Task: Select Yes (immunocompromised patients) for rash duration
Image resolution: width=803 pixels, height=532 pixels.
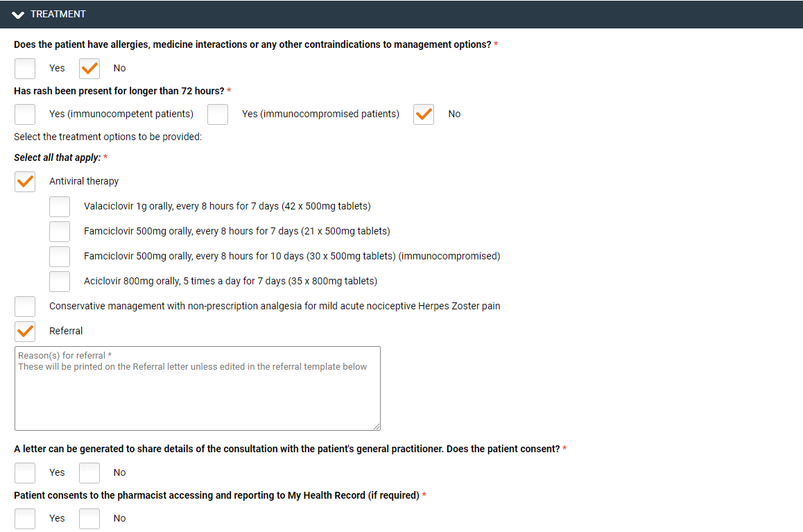Action: coord(218,114)
